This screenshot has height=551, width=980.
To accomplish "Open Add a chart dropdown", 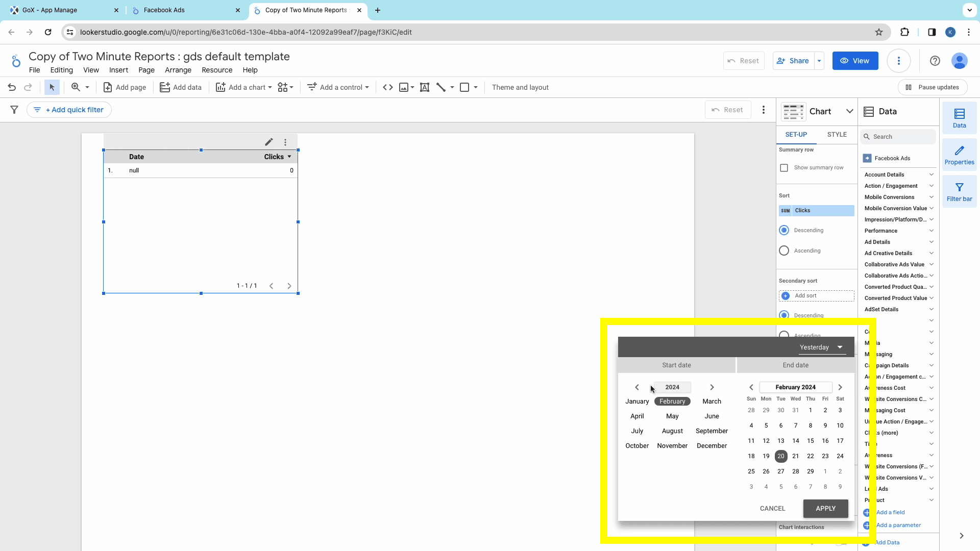I will [244, 87].
